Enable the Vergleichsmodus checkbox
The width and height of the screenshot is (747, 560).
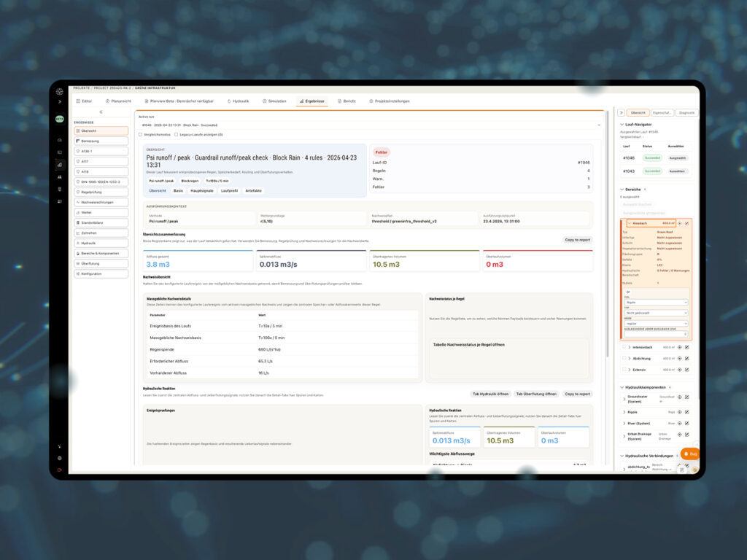[141, 135]
